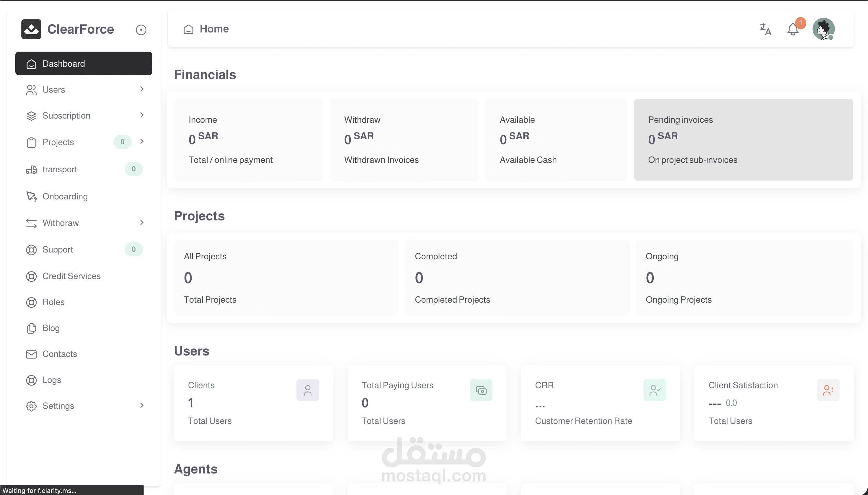Open the Onboarding menu item
868x495 pixels.
pyautogui.click(x=65, y=196)
